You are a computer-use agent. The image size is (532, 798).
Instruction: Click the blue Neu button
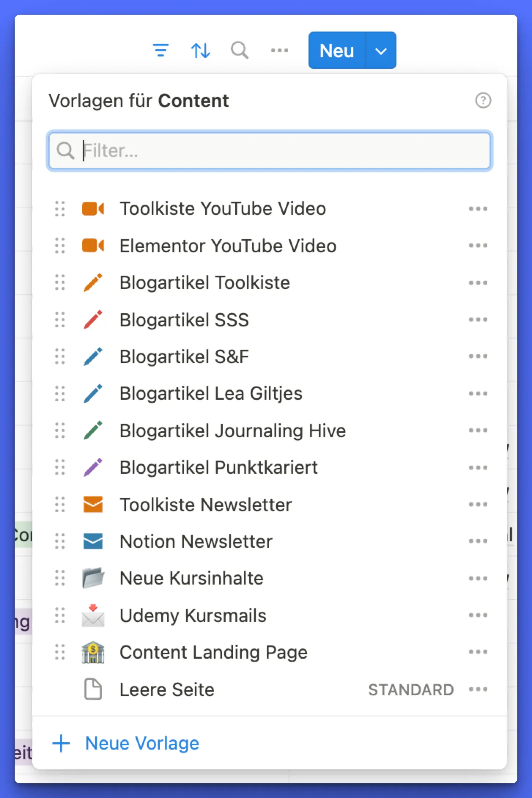[336, 51]
